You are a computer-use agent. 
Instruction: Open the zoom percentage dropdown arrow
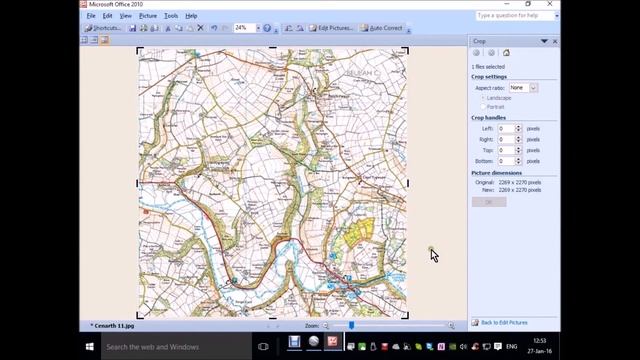(258, 28)
